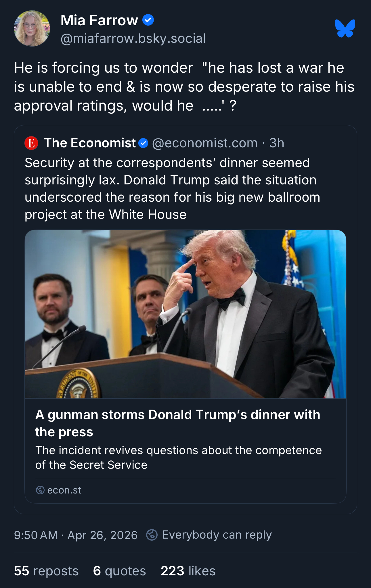
Task: Open Mia Farrow's profile avatar
Action: [x=32, y=28]
